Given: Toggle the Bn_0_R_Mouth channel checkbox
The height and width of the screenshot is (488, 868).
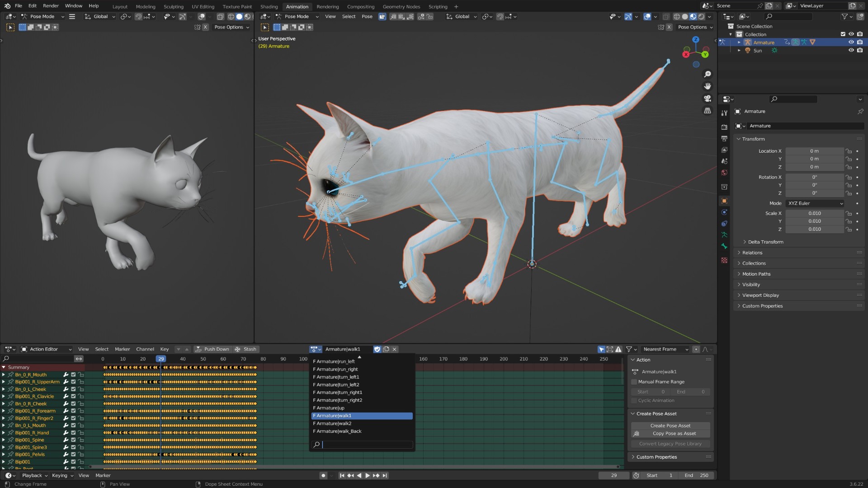Looking at the screenshot, I should click(x=73, y=375).
